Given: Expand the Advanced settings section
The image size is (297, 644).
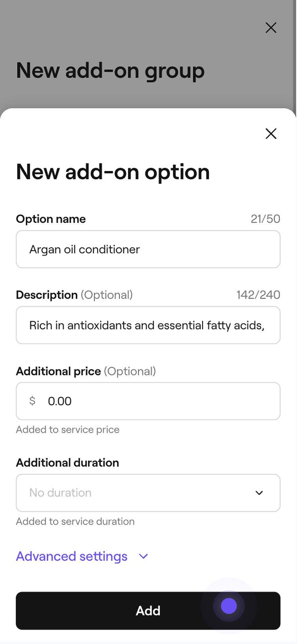Looking at the screenshot, I should coord(72,556).
